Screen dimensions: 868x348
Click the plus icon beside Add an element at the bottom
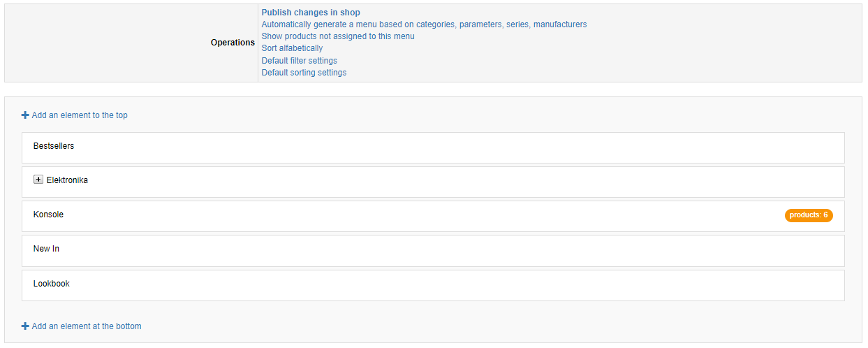pos(25,326)
